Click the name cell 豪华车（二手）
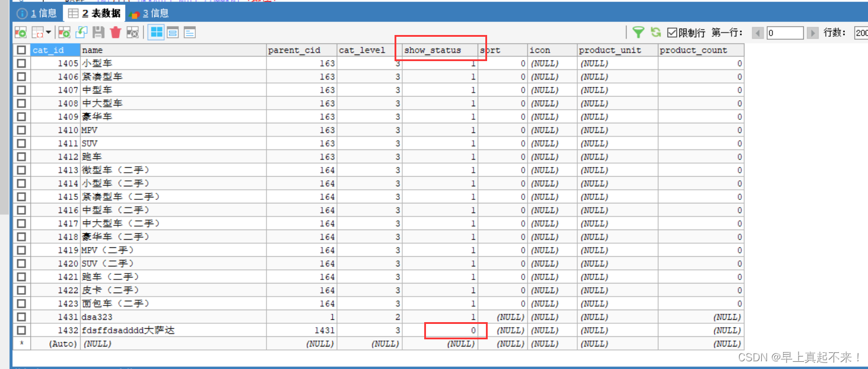Viewport: 868px width, 369px height. tap(173, 237)
